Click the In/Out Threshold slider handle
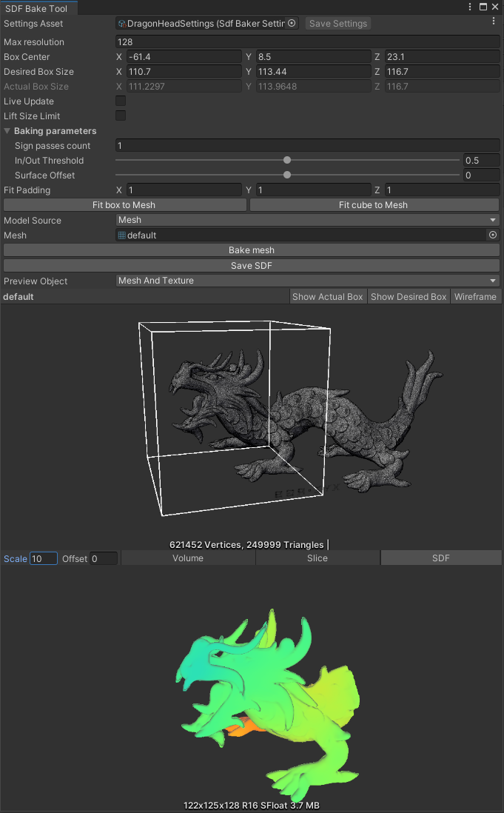This screenshot has width=504, height=813. (287, 161)
